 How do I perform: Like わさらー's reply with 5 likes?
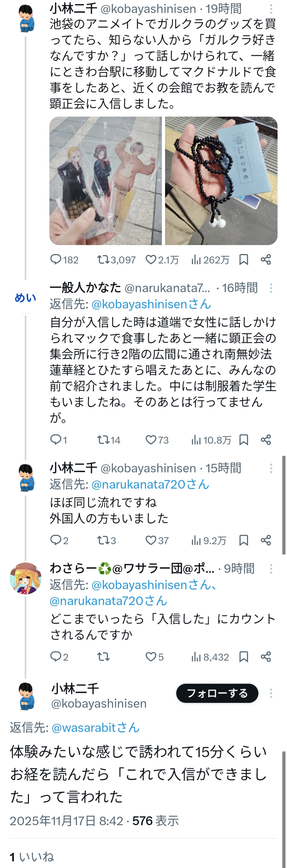(151, 657)
